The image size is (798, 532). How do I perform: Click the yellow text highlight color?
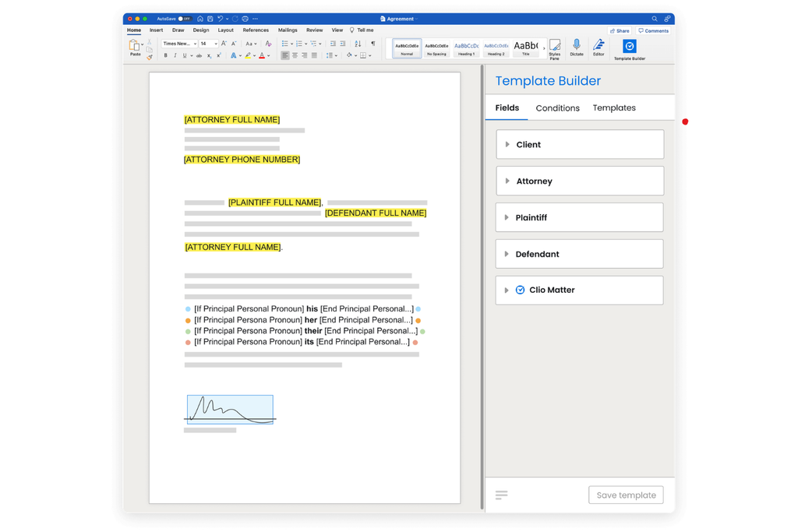248,55
